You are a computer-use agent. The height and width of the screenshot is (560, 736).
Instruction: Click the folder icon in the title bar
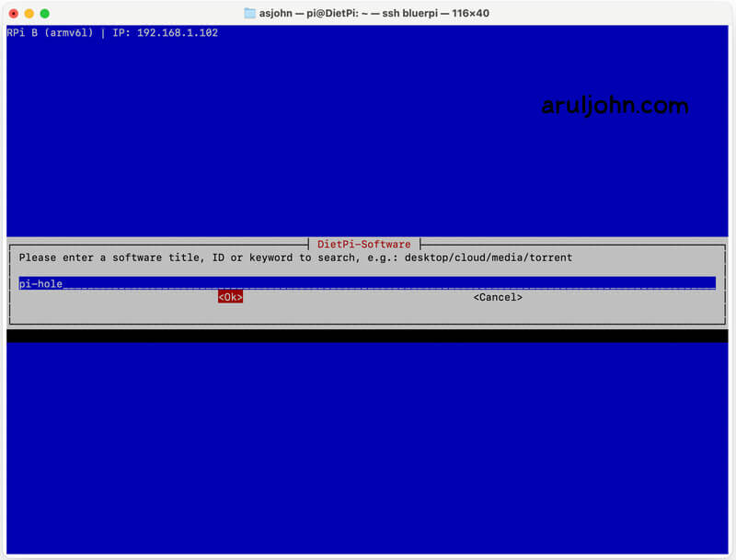click(250, 14)
